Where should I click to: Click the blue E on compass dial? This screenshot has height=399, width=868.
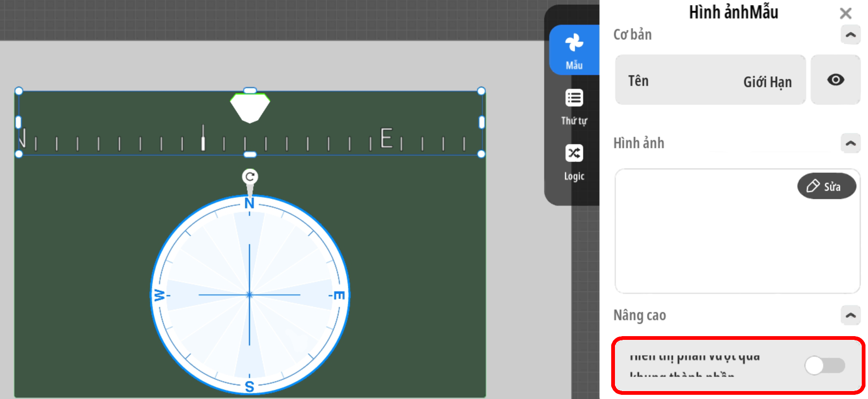[339, 295]
